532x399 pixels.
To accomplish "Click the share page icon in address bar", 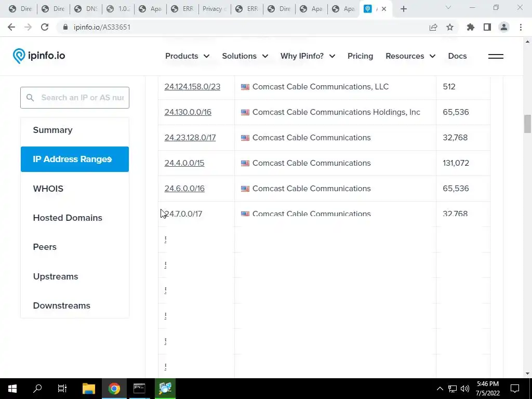I will pos(433,27).
